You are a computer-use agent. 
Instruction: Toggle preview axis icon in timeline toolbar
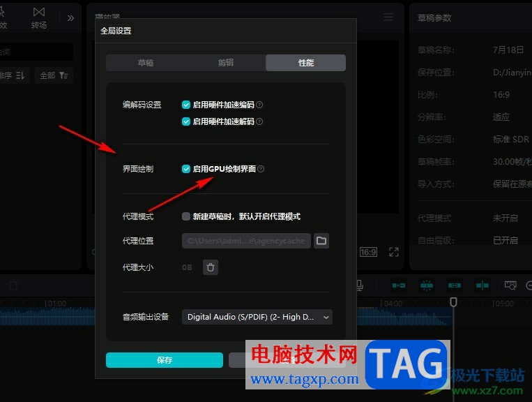point(482,285)
